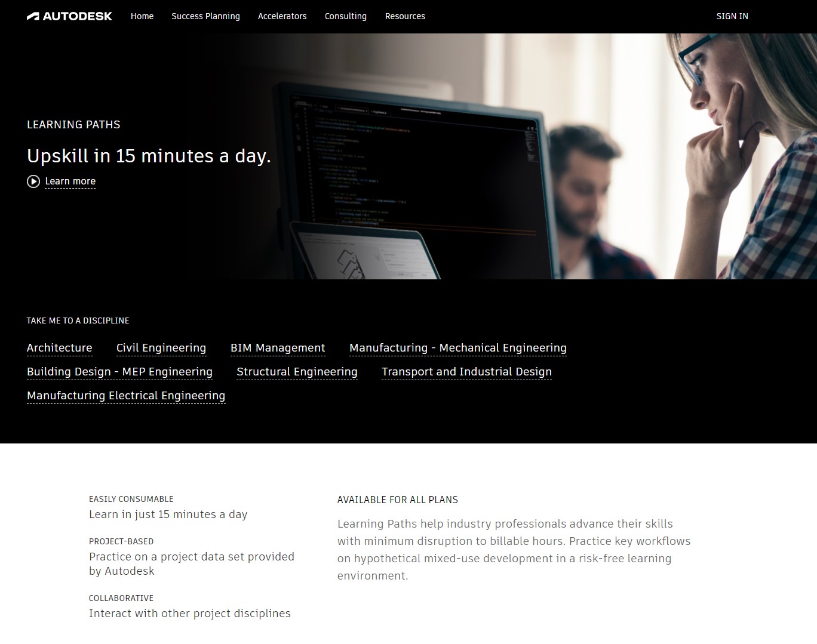The width and height of the screenshot is (817, 644).
Task: Open the Consulting menu
Action: pos(346,16)
